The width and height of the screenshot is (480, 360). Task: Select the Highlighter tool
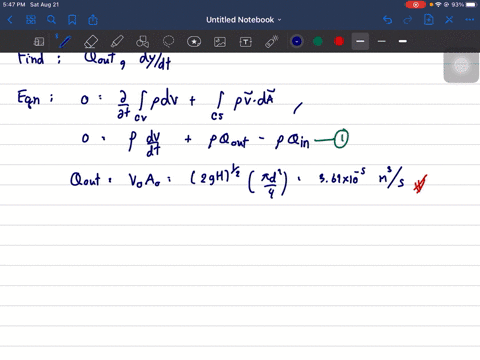point(117,42)
